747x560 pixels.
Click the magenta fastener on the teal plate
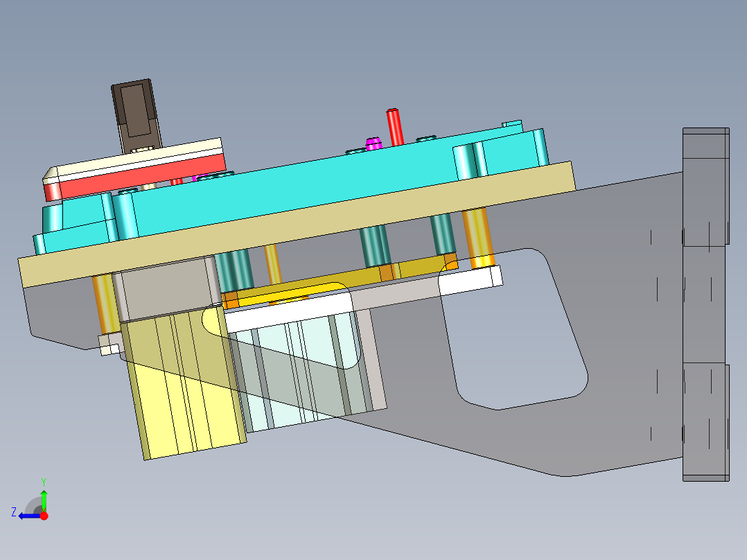click(x=373, y=142)
